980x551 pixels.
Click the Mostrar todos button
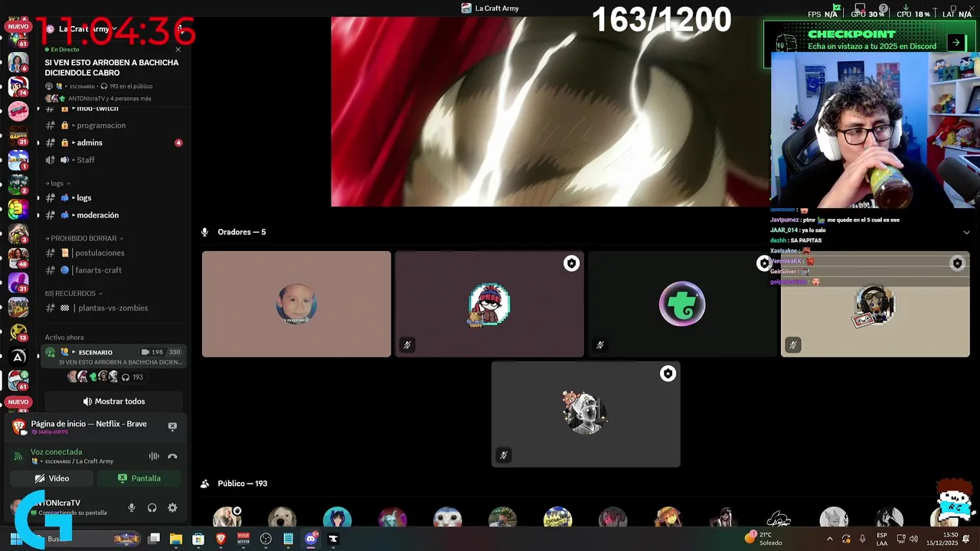(x=113, y=401)
